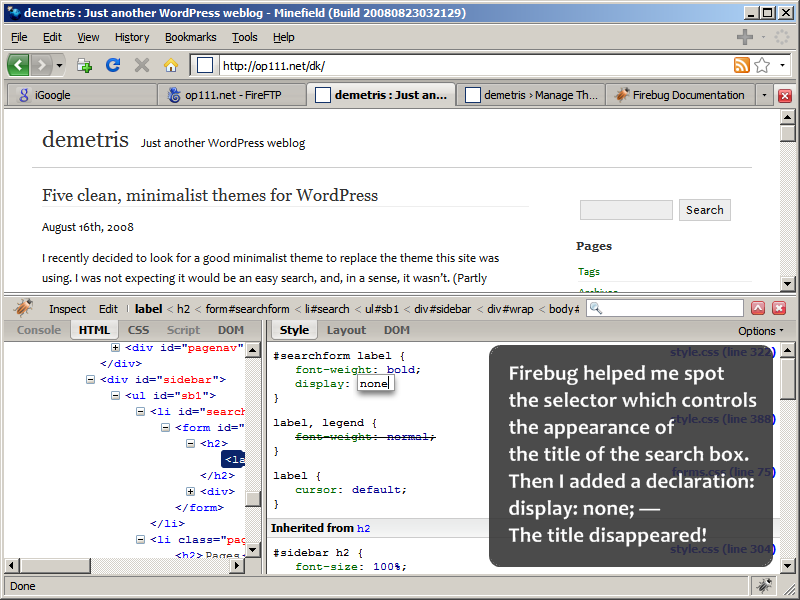Close Firebug panel with red X icon
Viewport: 800px width, 600px height.
pos(779,308)
